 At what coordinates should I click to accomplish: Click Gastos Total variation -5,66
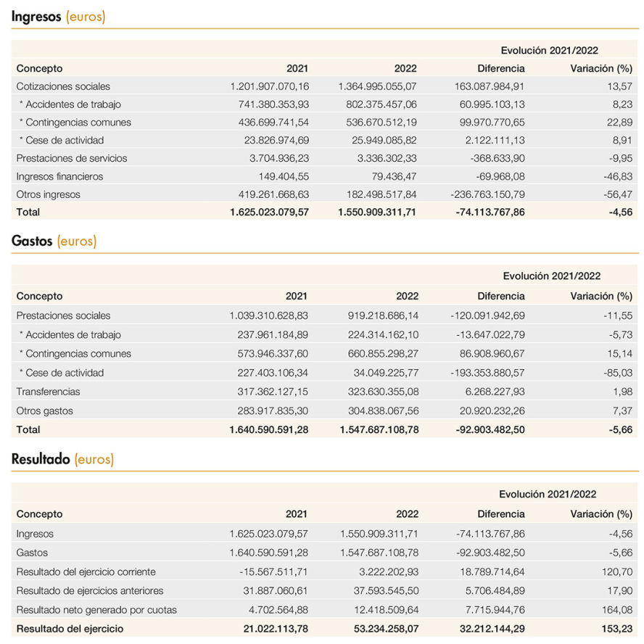click(621, 429)
